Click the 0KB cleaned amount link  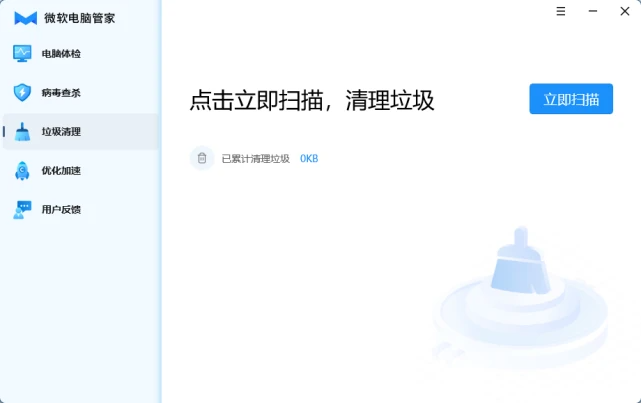[x=309, y=159]
